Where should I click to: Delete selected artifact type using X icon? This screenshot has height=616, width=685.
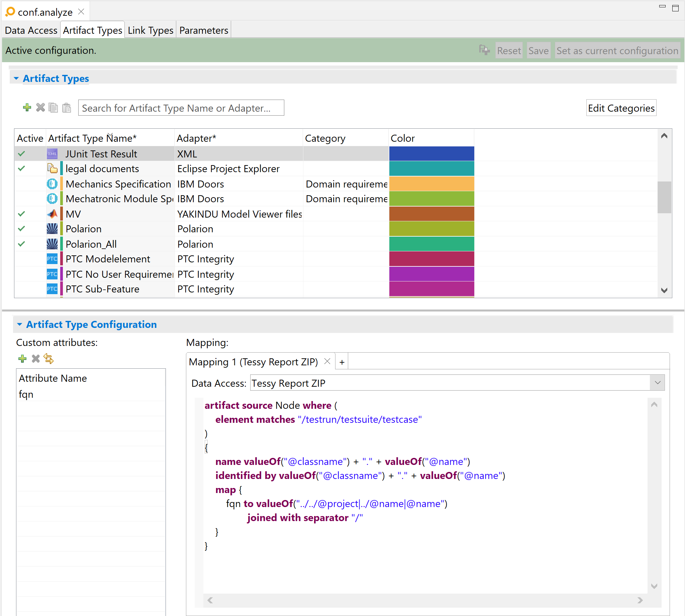41,108
